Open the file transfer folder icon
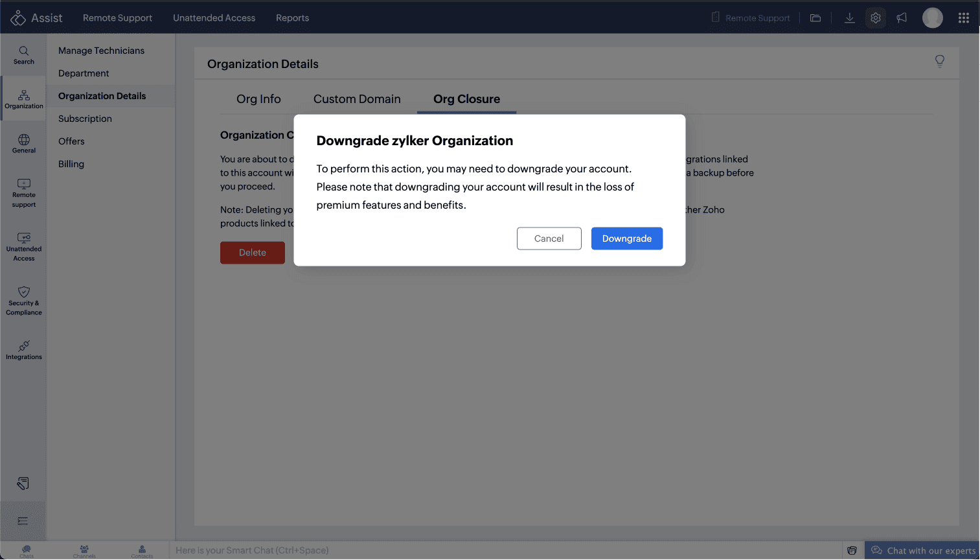980x560 pixels. 815,18
